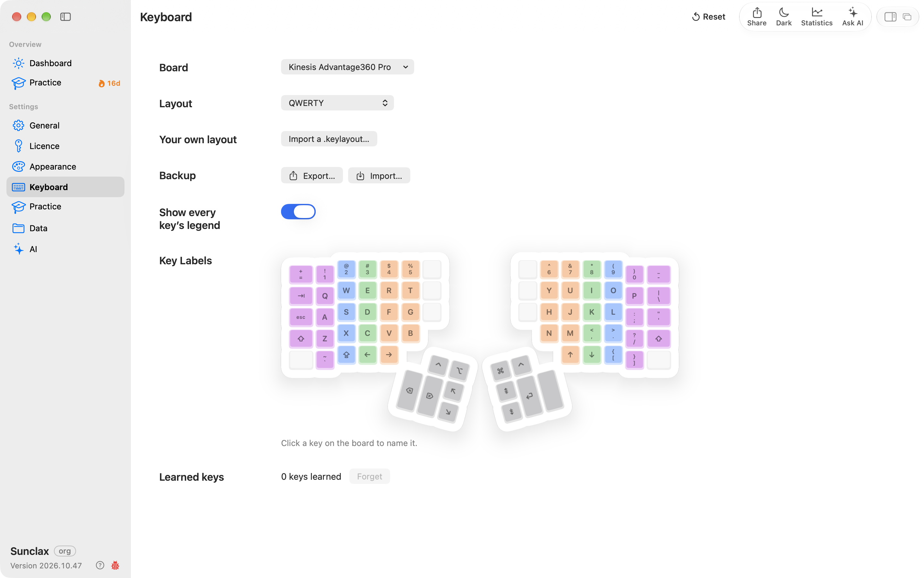Toggle Show every key's legend switch
Image resolution: width=924 pixels, height=578 pixels.
[x=298, y=211]
